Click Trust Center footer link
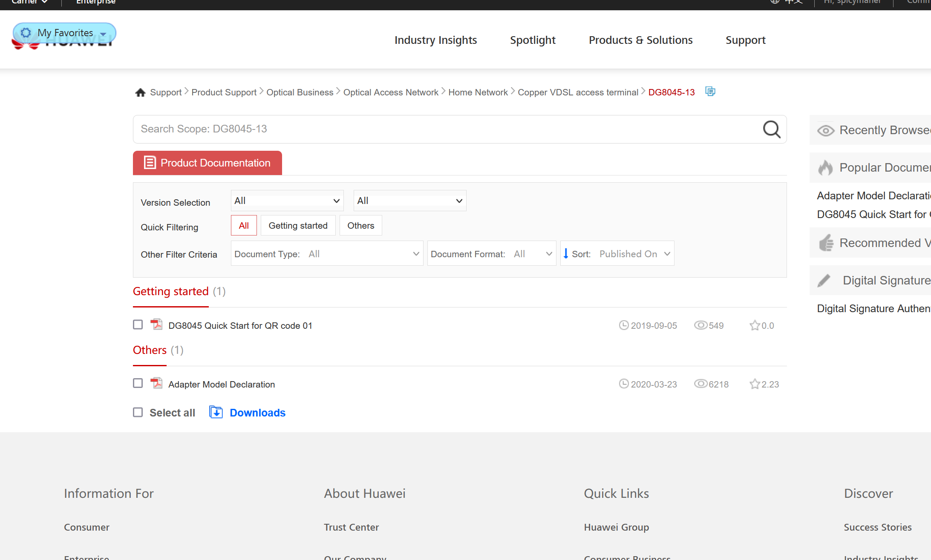Image resolution: width=931 pixels, height=560 pixels. [351, 527]
